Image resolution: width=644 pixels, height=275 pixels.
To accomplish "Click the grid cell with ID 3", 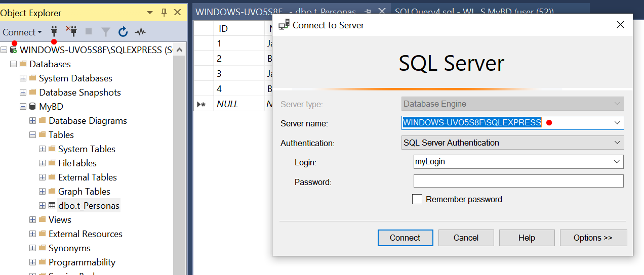I will pos(238,73).
